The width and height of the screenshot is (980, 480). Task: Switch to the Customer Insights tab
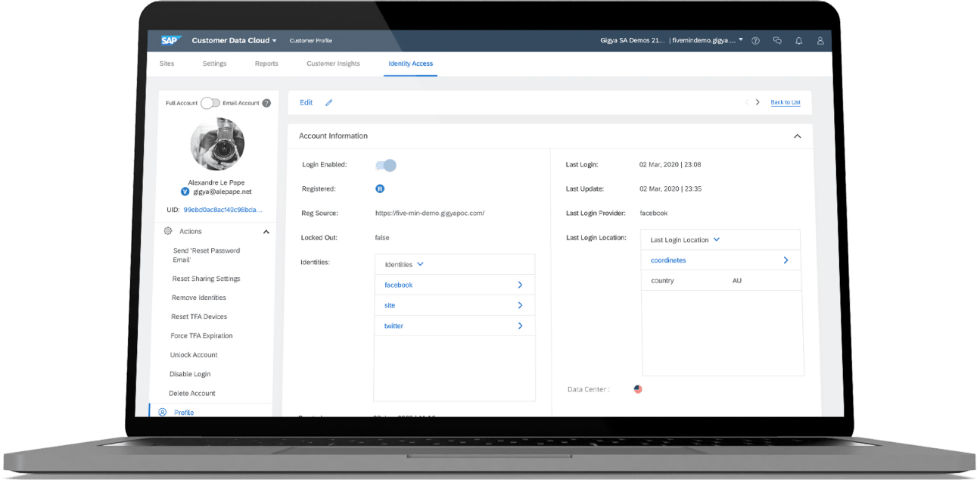click(333, 64)
